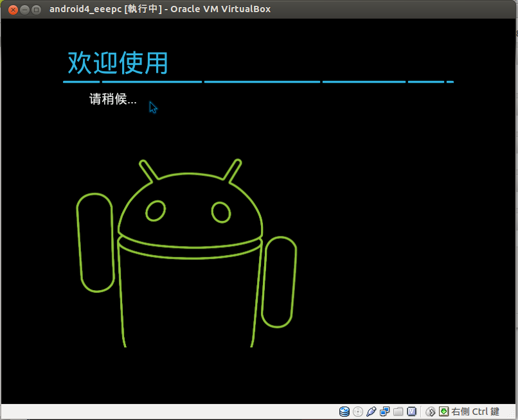Click the shared folders status icon

[x=398, y=412]
